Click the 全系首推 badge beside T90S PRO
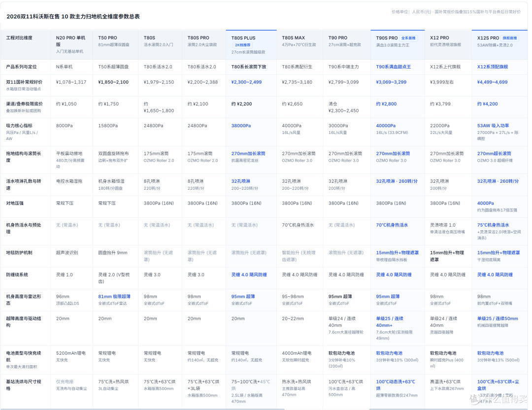 (408, 38)
